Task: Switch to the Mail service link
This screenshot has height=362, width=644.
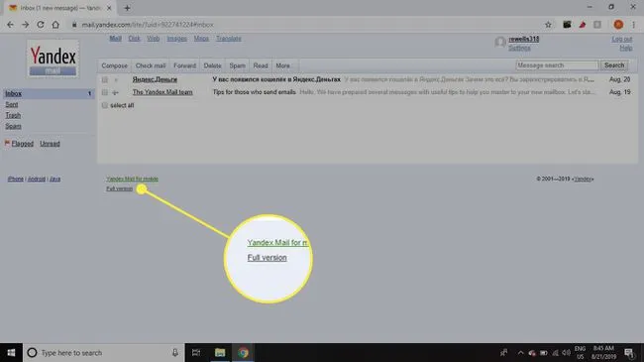Action: [115, 39]
